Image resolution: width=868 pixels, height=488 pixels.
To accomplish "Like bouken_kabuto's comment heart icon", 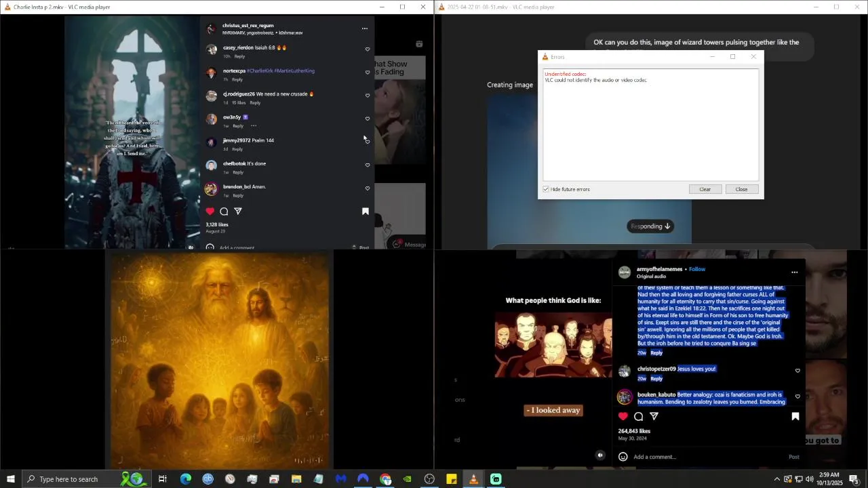I will click(x=797, y=396).
